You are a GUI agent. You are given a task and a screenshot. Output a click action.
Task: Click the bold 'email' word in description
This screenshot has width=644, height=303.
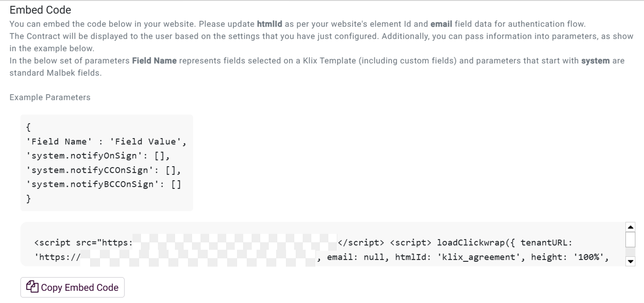441,24
